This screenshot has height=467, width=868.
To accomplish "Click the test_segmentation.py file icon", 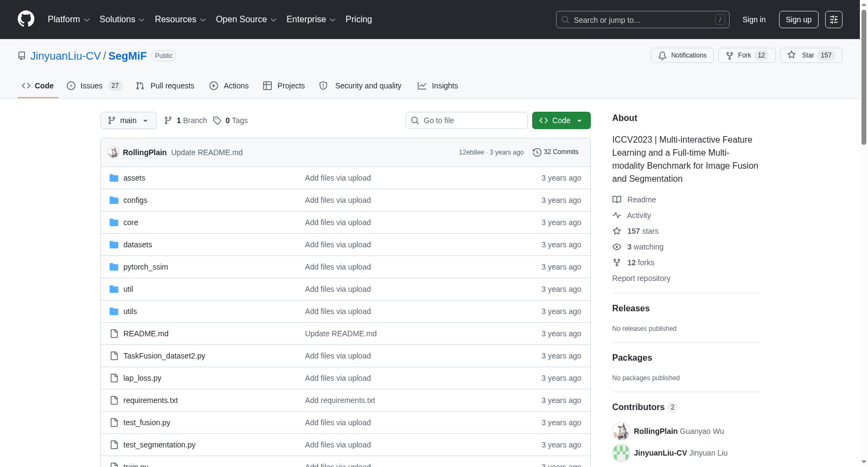I will point(114,445).
